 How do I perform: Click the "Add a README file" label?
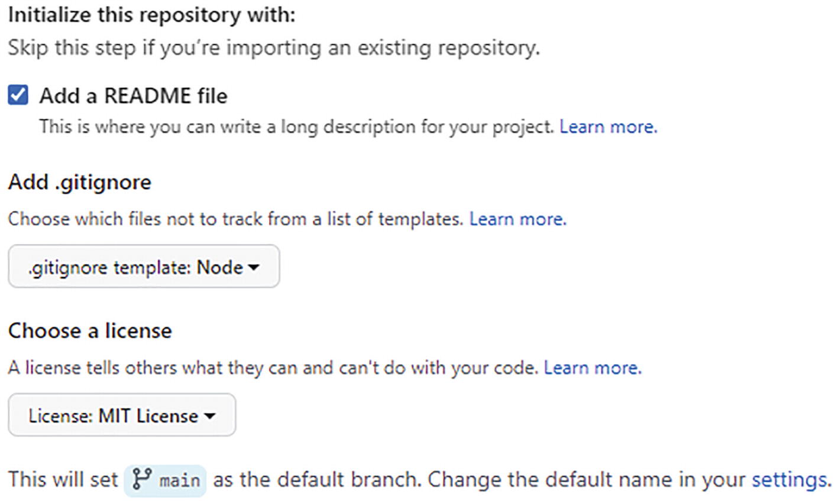click(x=133, y=96)
